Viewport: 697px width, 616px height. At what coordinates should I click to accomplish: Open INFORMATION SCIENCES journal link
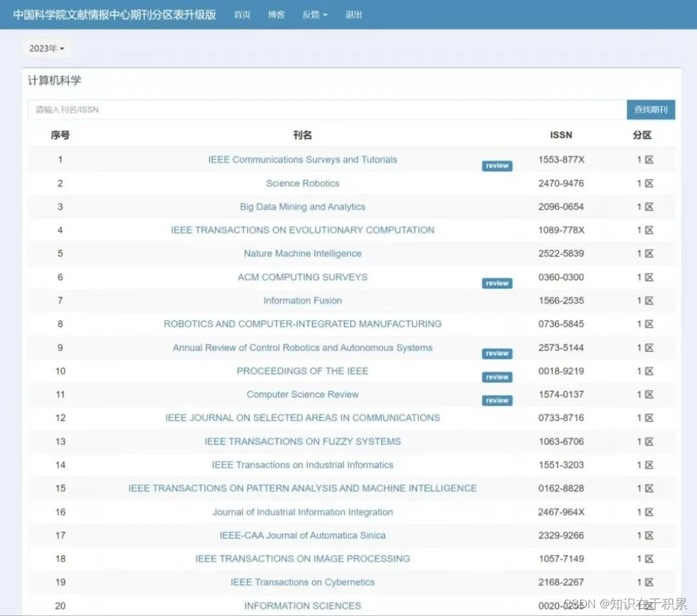click(302, 606)
